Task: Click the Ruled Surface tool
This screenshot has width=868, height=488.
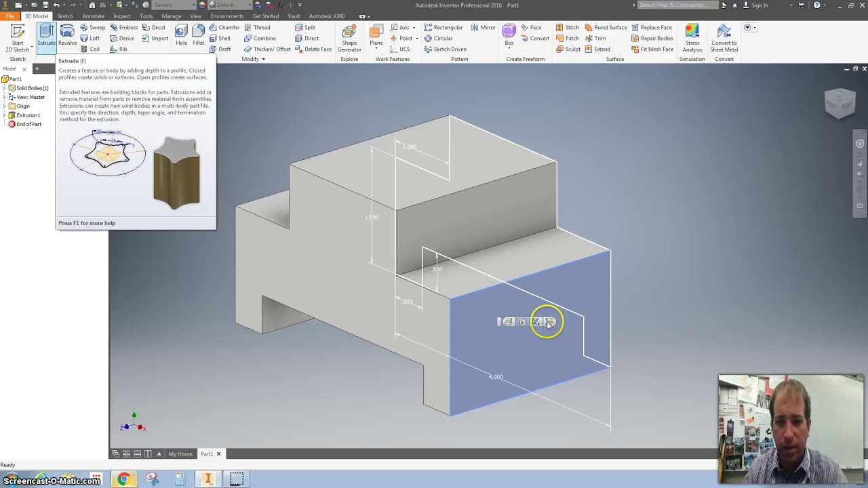Action: point(606,28)
